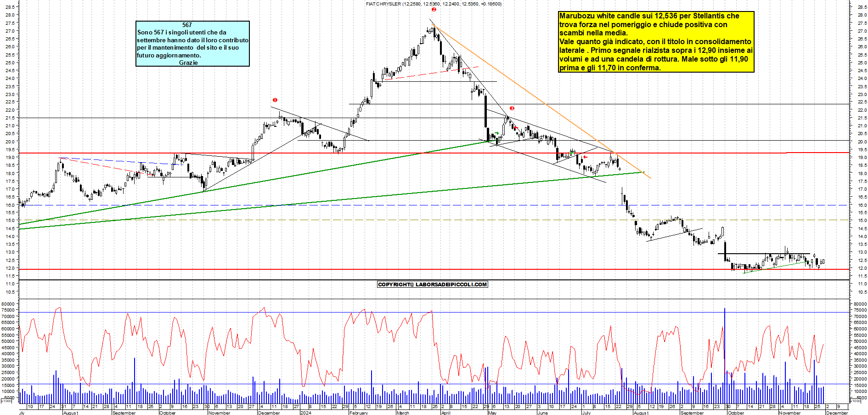Click the 'June' month label
This screenshot has height=415, width=868.
543,413
